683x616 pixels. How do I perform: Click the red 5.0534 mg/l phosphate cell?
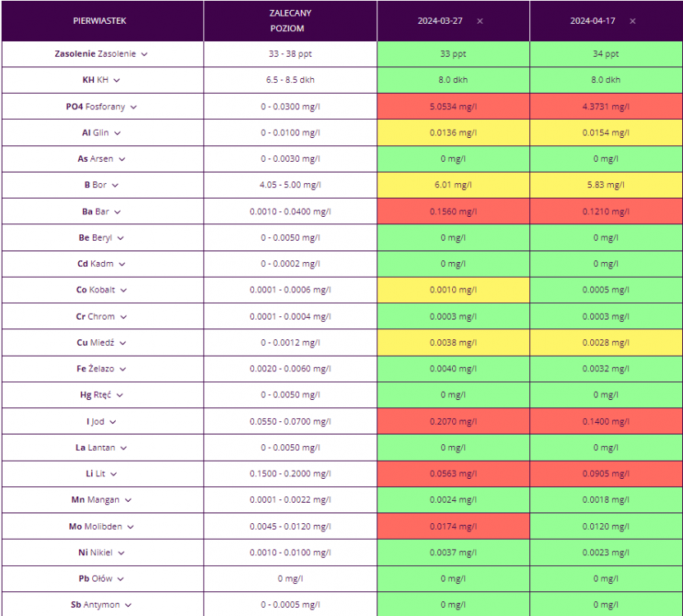[x=453, y=107]
